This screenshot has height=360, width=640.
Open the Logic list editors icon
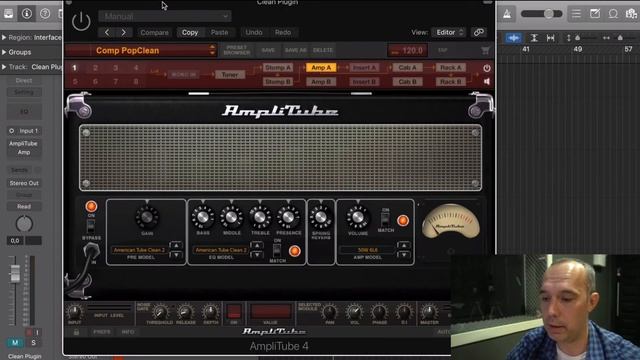(576, 14)
